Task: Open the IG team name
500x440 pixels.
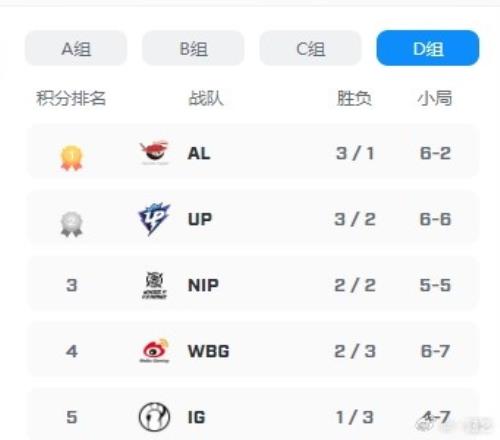Action: (197, 417)
